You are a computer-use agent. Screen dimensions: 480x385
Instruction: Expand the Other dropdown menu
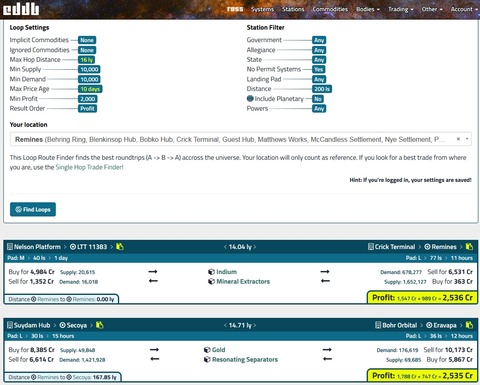click(432, 9)
